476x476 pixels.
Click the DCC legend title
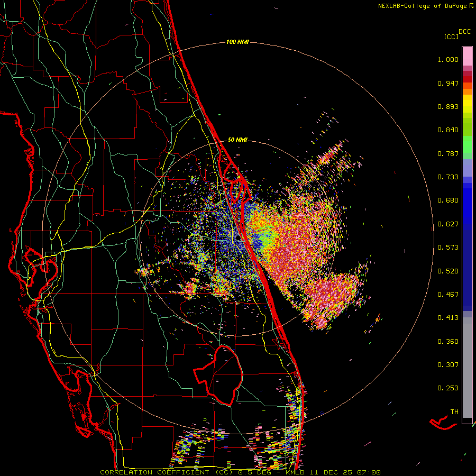464,32
